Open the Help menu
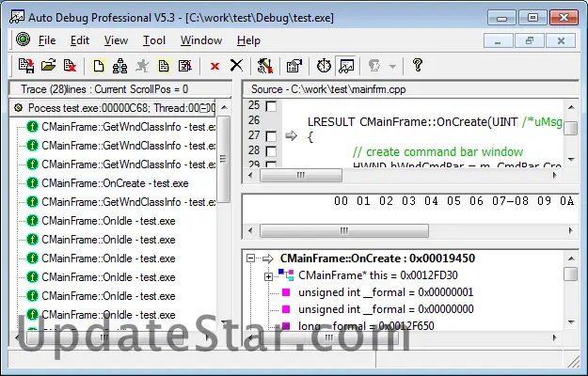The height and width of the screenshot is (376, 588). pos(248,40)
